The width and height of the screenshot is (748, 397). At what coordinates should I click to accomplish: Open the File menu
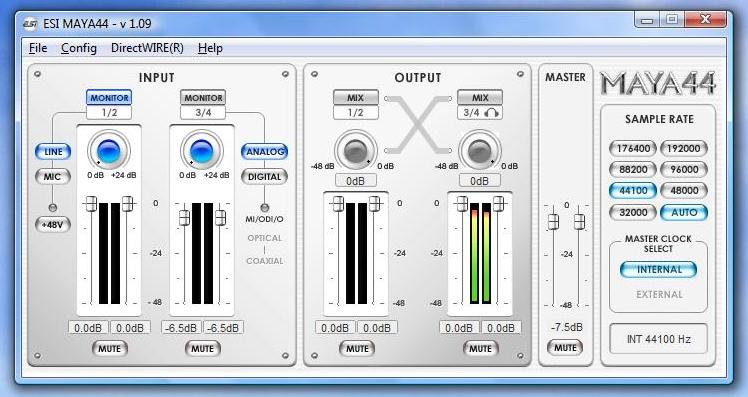click(38, 48)
